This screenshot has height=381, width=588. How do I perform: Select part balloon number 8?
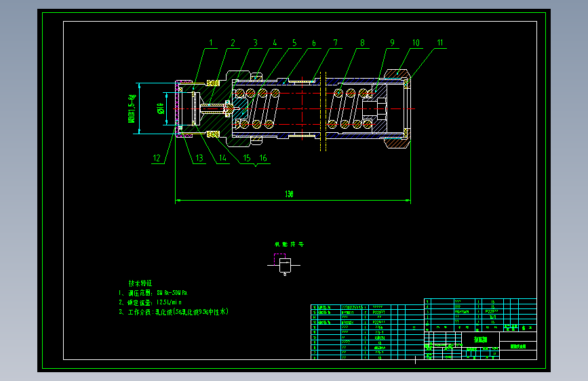tap(362, 43)
